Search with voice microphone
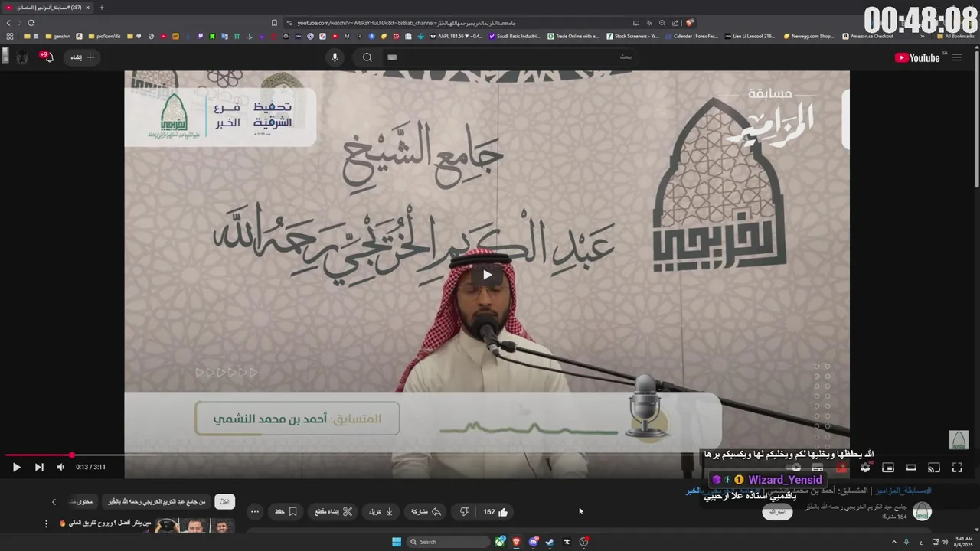Viewport: 980px width, 551px height. click(335, 57)
